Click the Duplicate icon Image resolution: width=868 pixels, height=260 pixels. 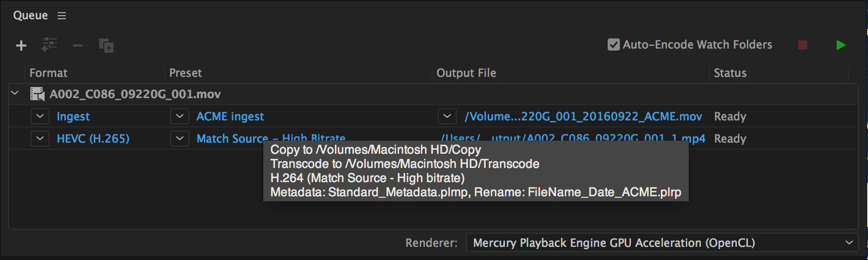pos(106,46)
